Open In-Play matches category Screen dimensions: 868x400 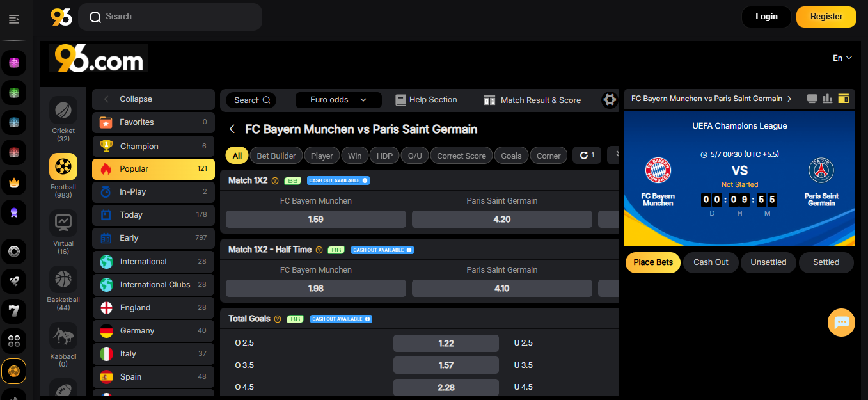point(154,192)
